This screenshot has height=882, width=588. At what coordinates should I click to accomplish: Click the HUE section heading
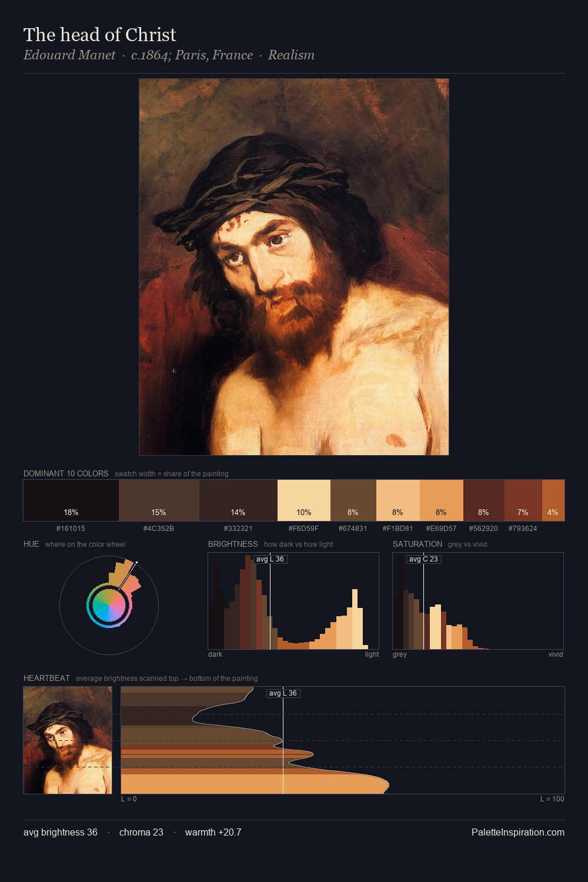coord(31,544)
